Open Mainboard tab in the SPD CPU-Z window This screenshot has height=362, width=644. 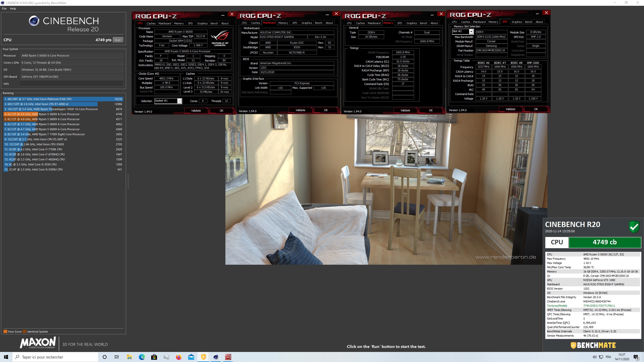(x=479, y=22)
